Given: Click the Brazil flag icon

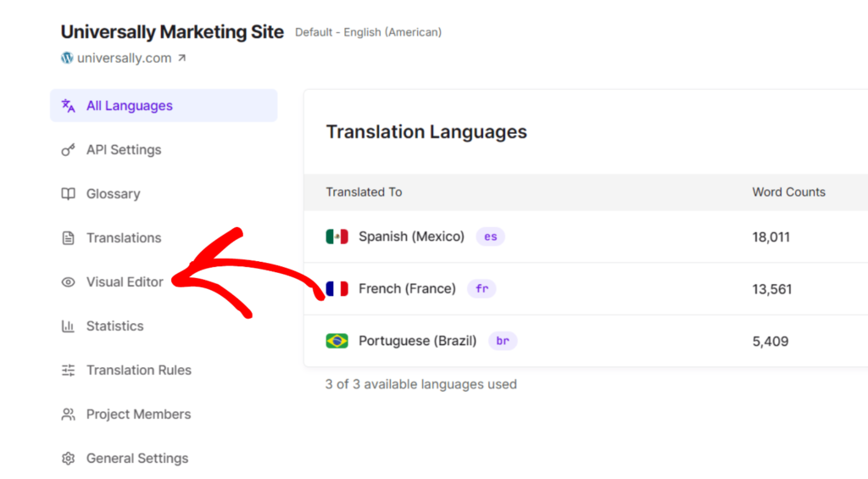Looking at the screenshot, I should pyautogui.click(x=337, y=341).
